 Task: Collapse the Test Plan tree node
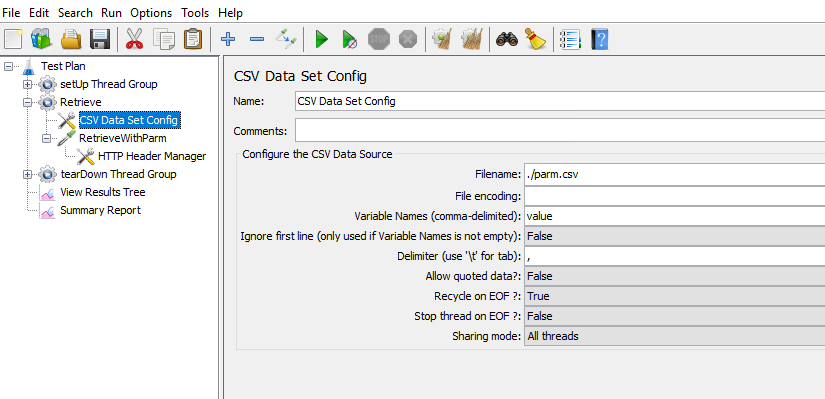click(x=8, y=66)
